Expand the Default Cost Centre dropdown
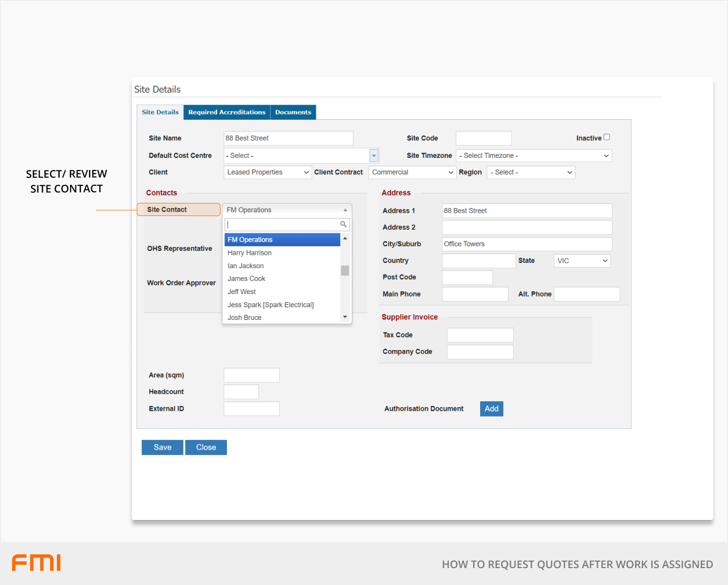Viewport: 728px width, 585px height. (374, 156)
